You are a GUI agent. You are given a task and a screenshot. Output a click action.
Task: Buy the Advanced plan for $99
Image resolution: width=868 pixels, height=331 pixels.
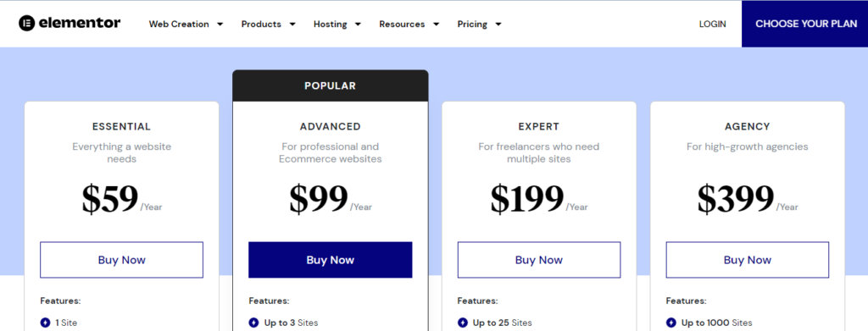pos(331,260)
